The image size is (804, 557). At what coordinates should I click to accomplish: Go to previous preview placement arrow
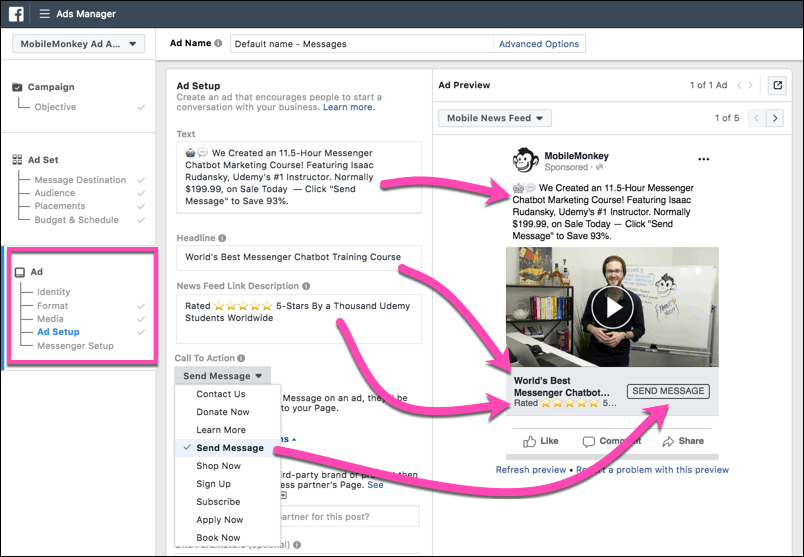click(x=757, y=118)
